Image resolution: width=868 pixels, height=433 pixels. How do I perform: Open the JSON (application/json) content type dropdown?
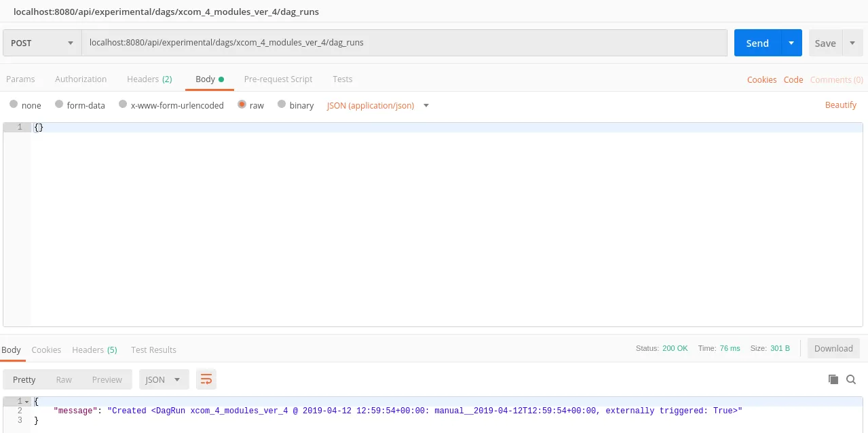pos(377,105)
